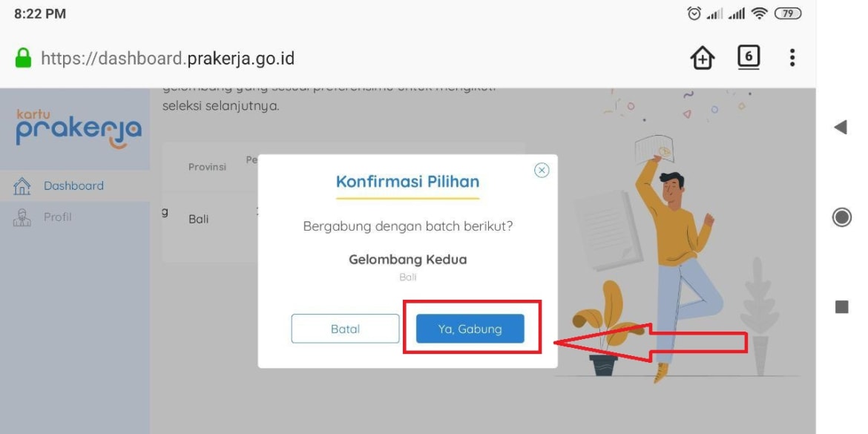Tap the add to home screen icon

[x=703, y=58]
